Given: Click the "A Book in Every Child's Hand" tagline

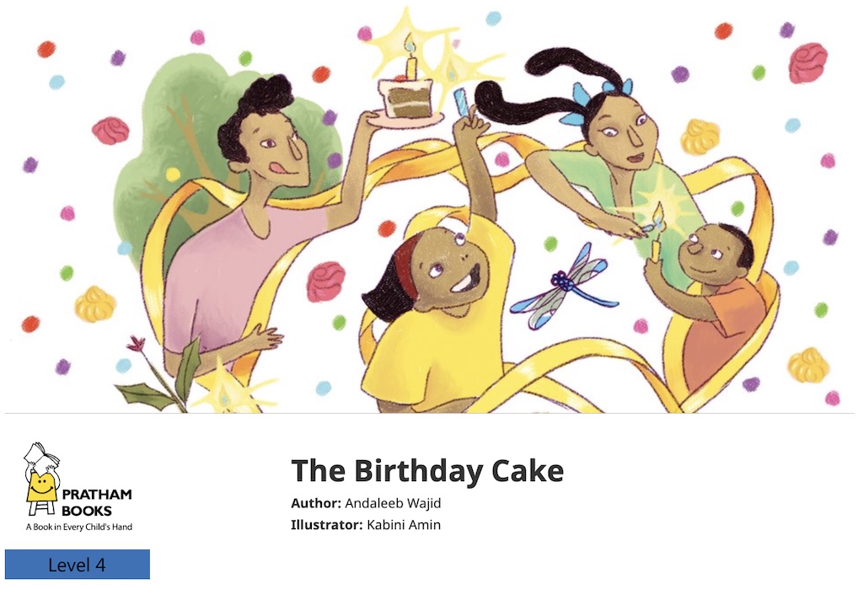Looking at the screenshot, I should 78,528.
